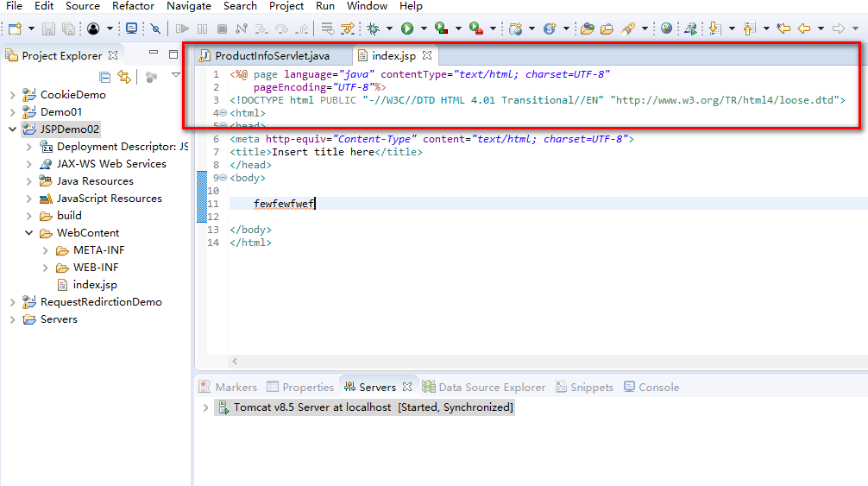
Task: Collapse the WebContent folder
Action: (x=28, y=233)
